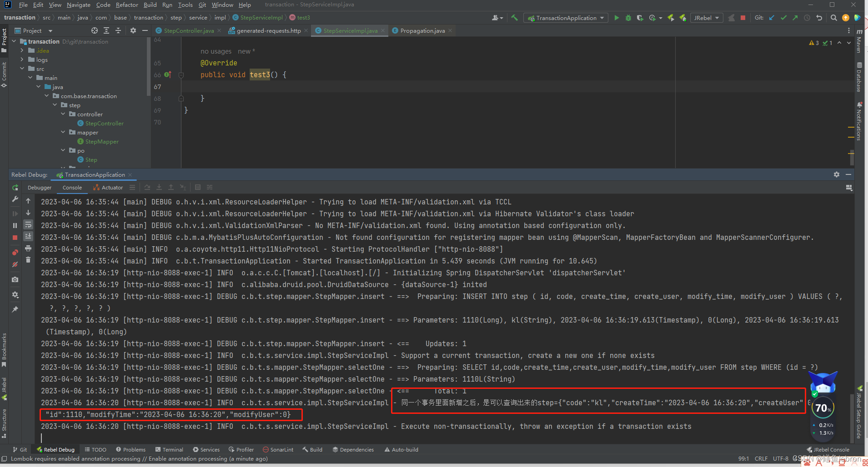This screenshot has height=467, width=868.
Task: Collapse the com.base.transaction package node
Action: [x=46, y=96]
